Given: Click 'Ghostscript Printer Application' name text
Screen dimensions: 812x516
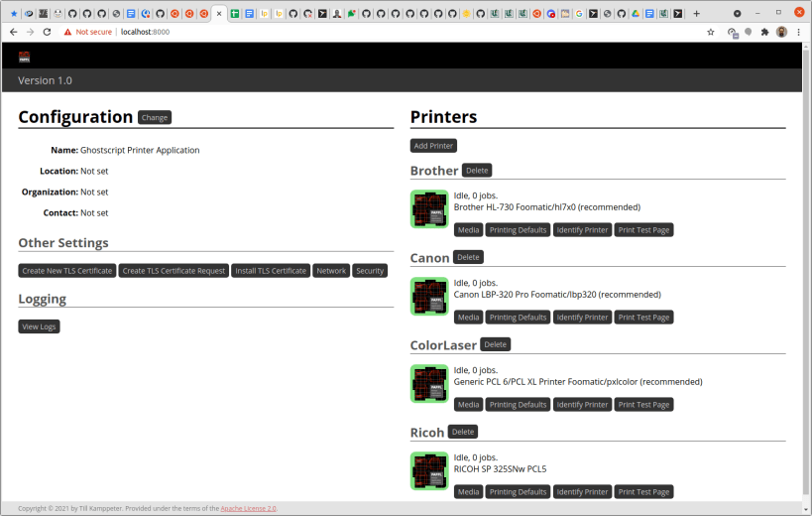Looking at the screenshot, I should pyautogui.click(x=140, y=150).
